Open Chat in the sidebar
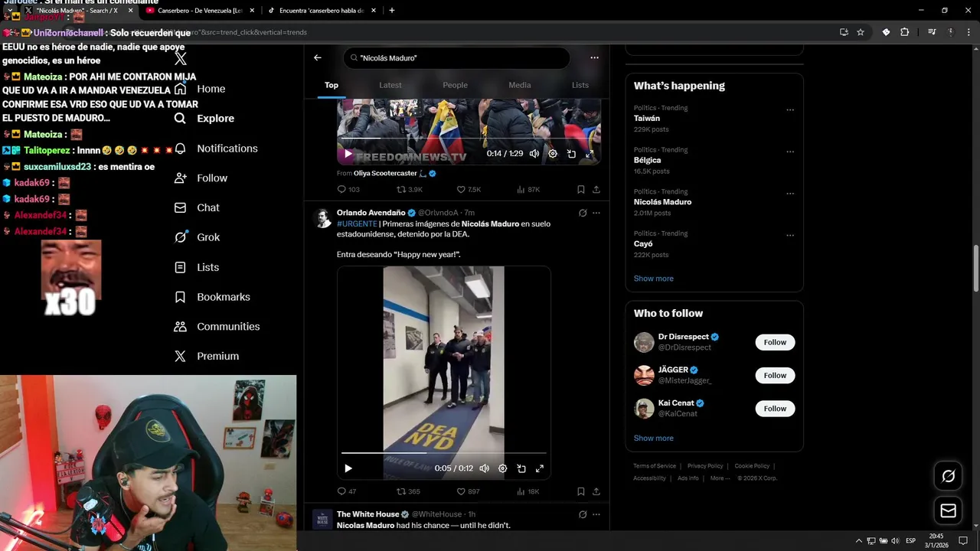Screen dimensions: 980x551 coord(197,207)
